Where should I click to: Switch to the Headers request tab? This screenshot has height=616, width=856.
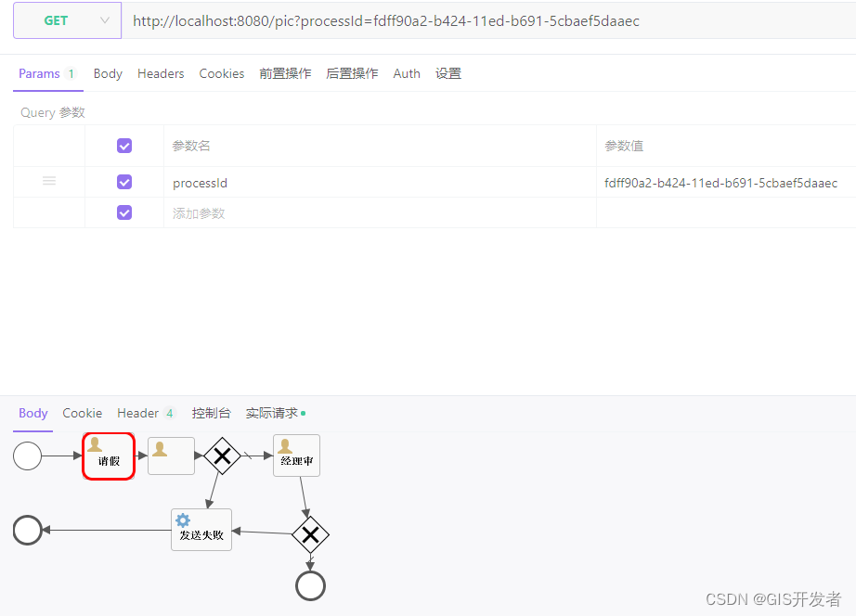(161, 73)
